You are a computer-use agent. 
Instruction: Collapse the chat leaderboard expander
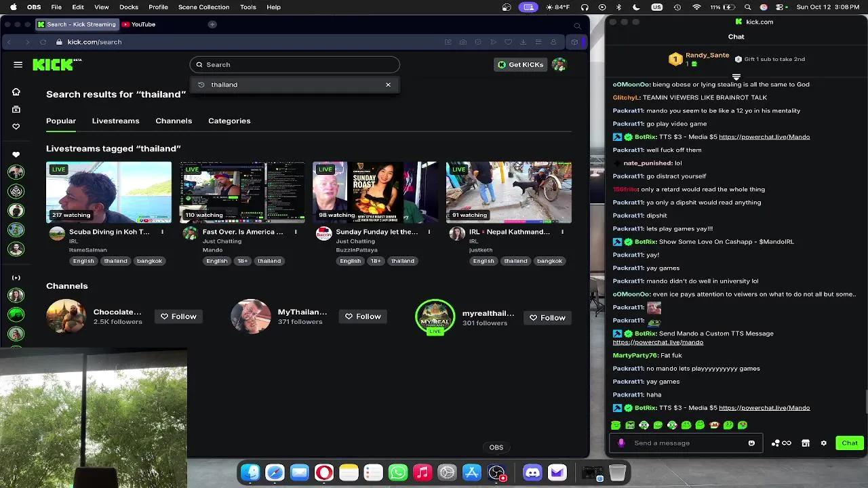(736, 77)
